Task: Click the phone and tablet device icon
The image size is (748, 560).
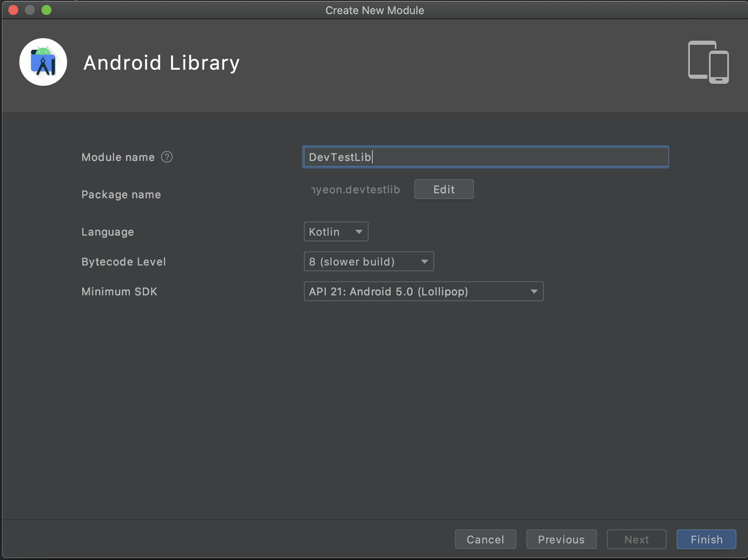Action: point(708,62)
